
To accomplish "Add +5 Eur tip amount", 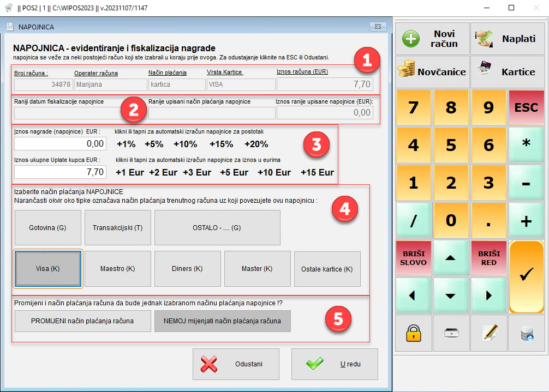I will tap(234, 172).
